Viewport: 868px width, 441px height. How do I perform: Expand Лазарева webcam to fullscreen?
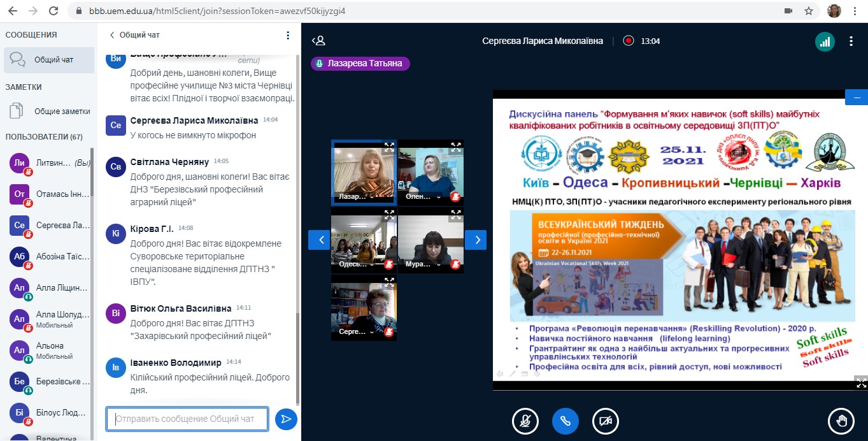389,147
